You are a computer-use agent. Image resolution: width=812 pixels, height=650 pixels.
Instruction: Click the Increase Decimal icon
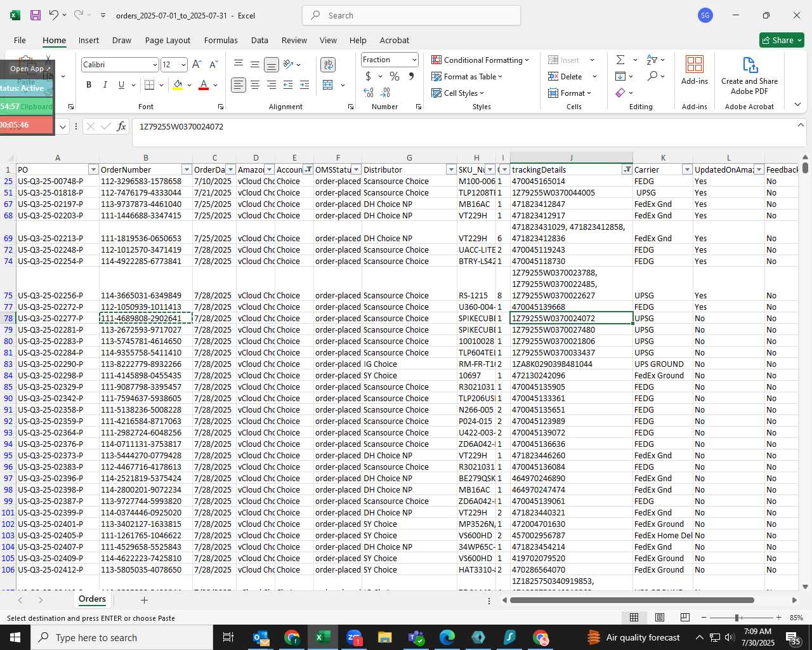click(369, 93)
